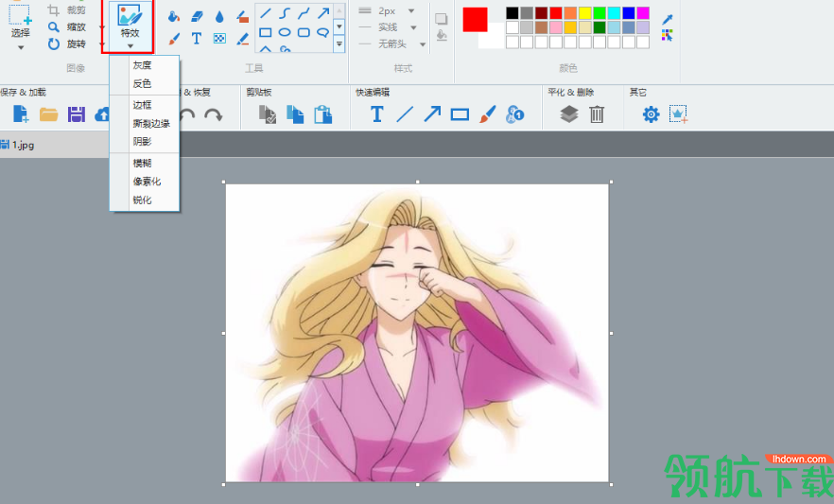Select the eraser tool

[197, 16]
